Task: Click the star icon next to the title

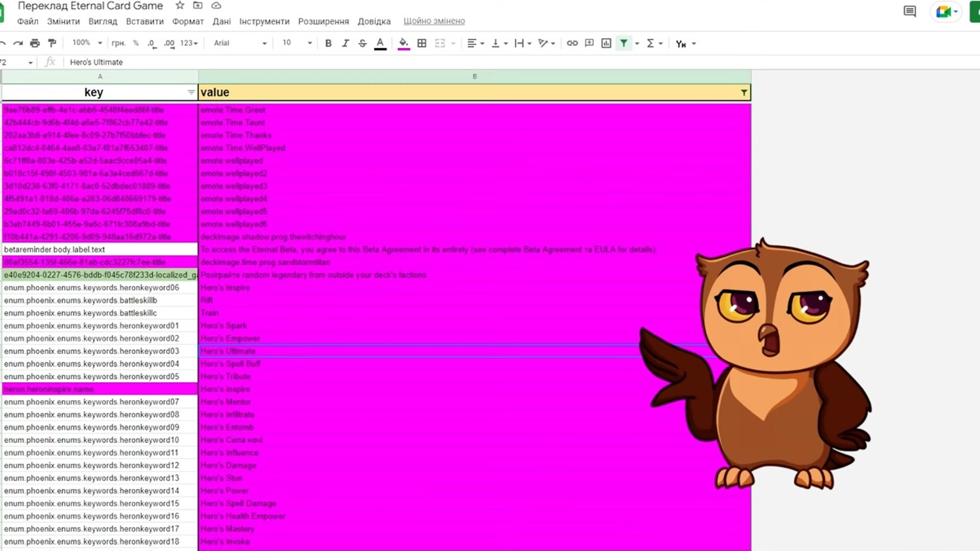Action: (180, 6)
